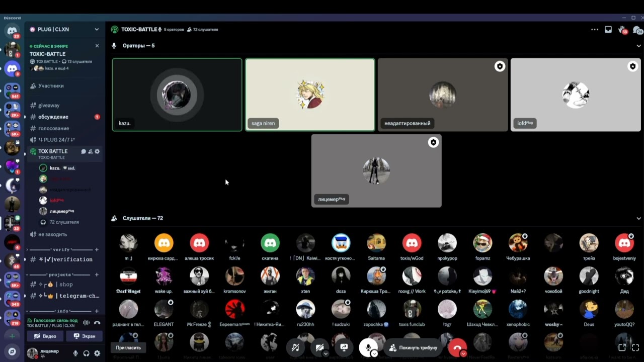Viewport: 644px width, 362px height.
Task: Toggle camera in bottom control bar
Action: pyautogui.click(x=319, y=347)
